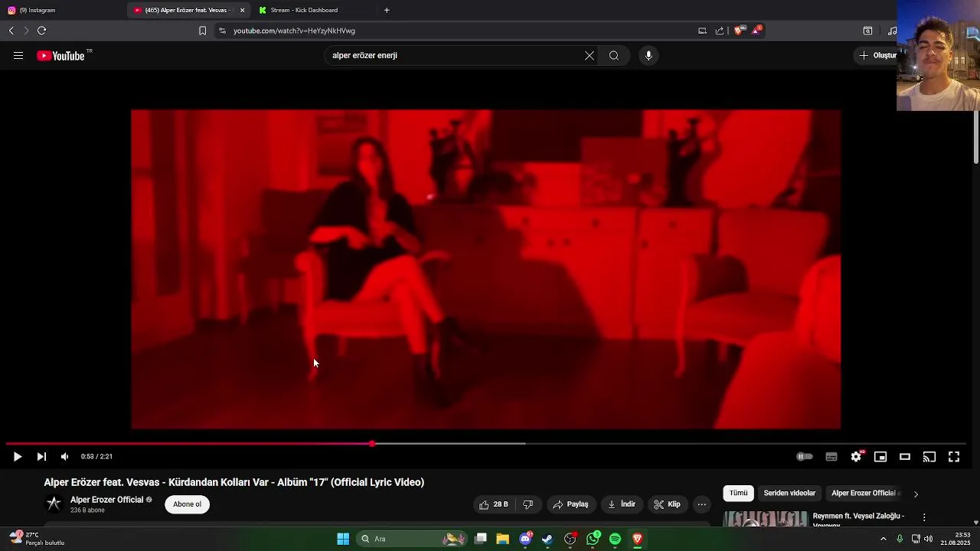Enter fullscreen mode

954,457
